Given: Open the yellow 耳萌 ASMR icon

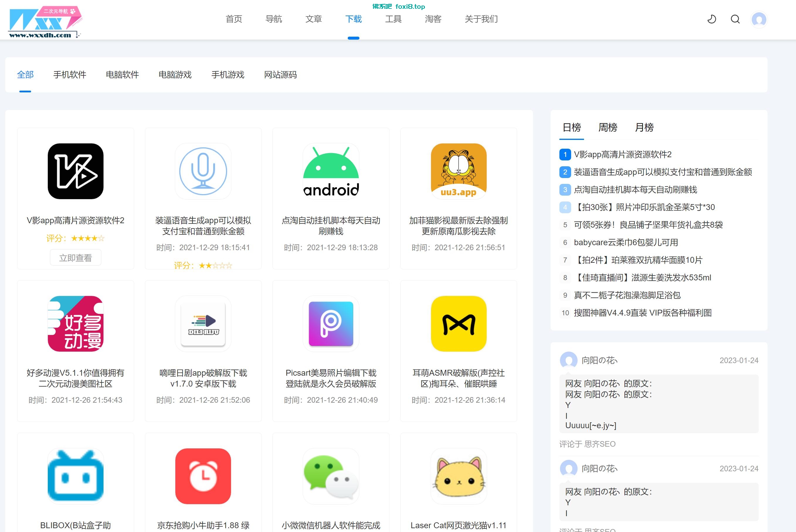Looking at the screenshot, I should 459,324.
